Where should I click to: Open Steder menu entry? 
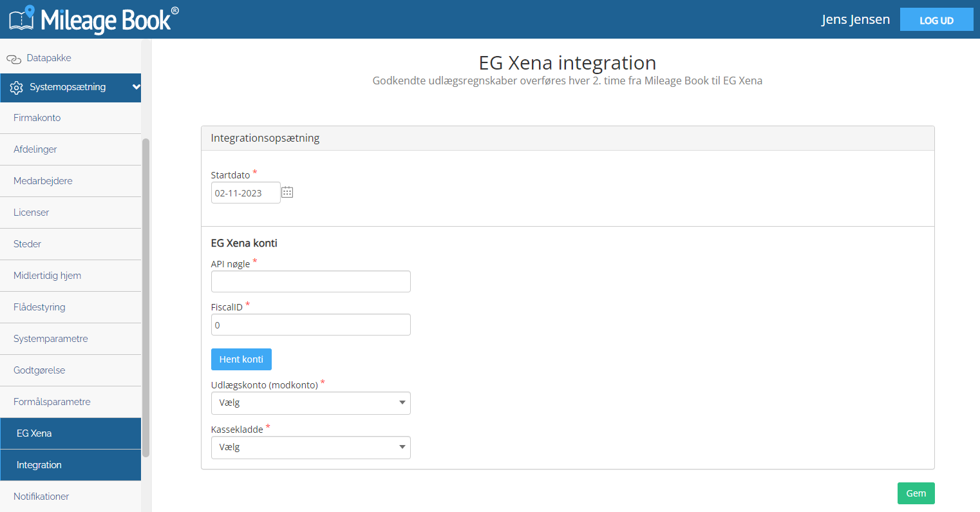(x=71, y=244)
